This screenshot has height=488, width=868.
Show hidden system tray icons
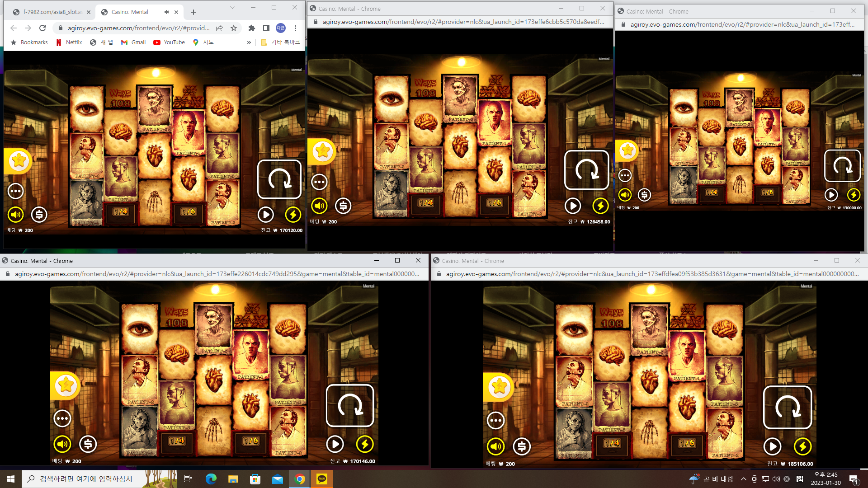[744, 479]
